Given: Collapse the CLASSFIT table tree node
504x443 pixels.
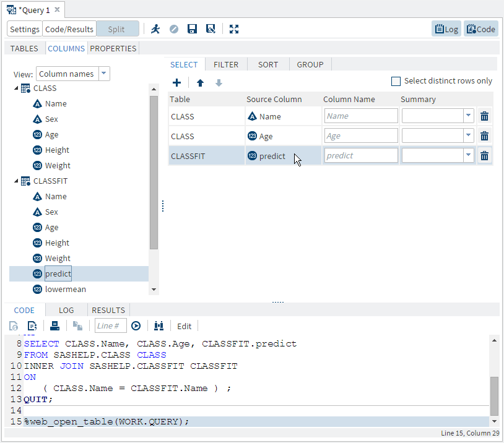Looking at the screenshot, I should tap(17, 181).
